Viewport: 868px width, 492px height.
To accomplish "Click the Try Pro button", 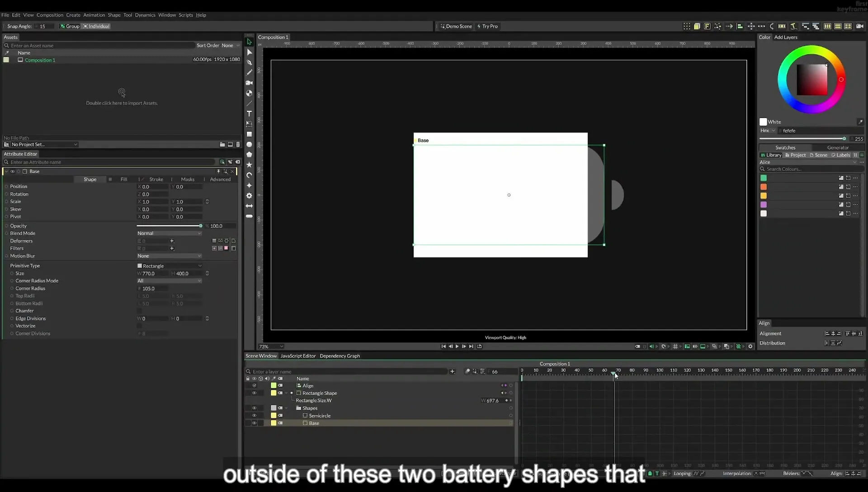I will coord(487,26).
